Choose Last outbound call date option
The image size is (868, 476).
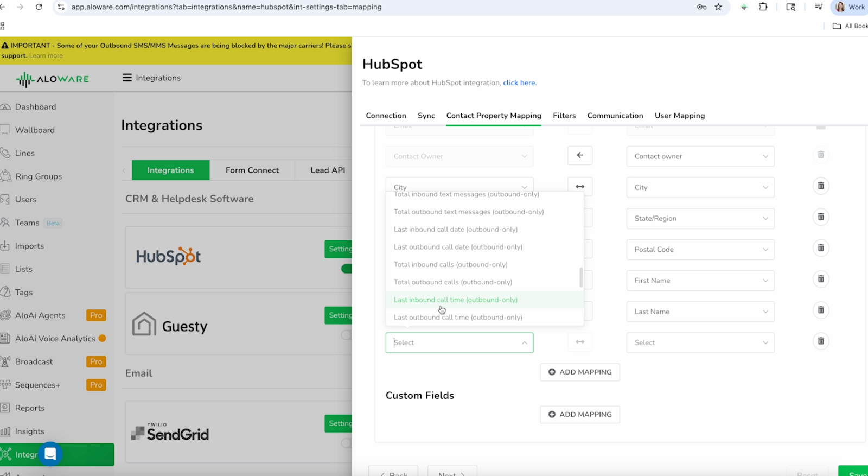[484, 247]
